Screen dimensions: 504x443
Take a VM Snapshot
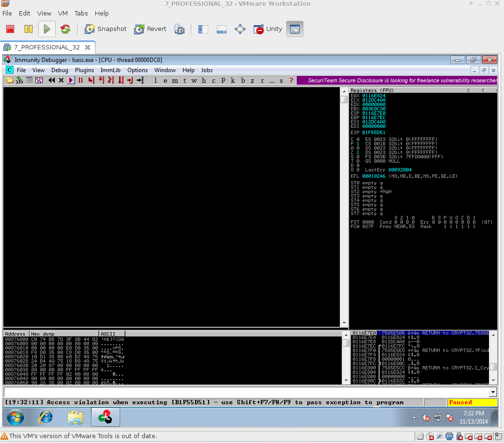coord(106,29)
